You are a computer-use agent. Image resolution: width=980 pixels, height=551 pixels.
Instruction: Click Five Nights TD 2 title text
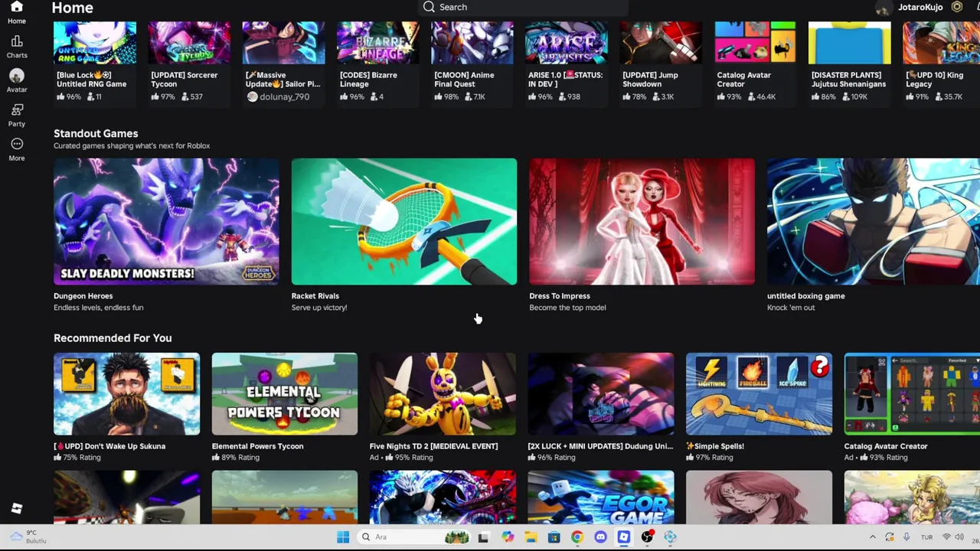[433, 446]
